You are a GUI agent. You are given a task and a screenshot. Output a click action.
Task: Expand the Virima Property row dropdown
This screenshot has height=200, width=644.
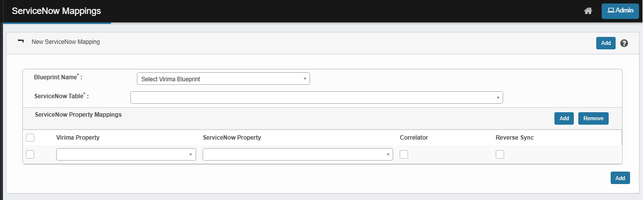[x=125, y=155]
